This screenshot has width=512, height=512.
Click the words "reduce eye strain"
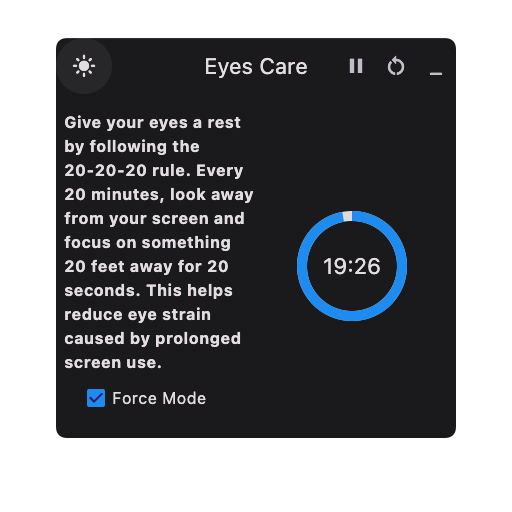coord(137,315)
